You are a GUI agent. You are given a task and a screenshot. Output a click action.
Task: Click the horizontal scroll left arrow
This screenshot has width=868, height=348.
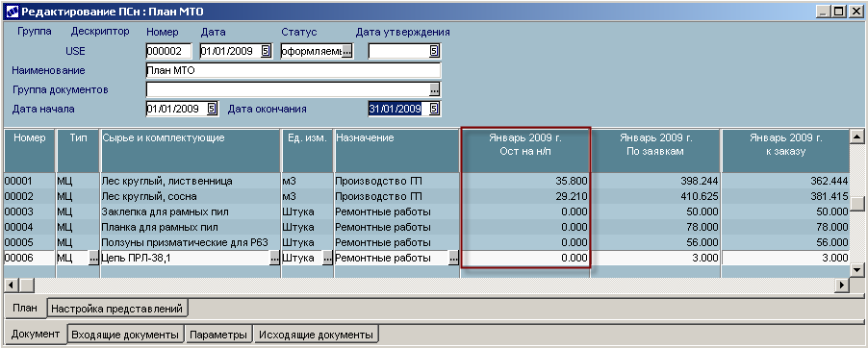point(11,286)
